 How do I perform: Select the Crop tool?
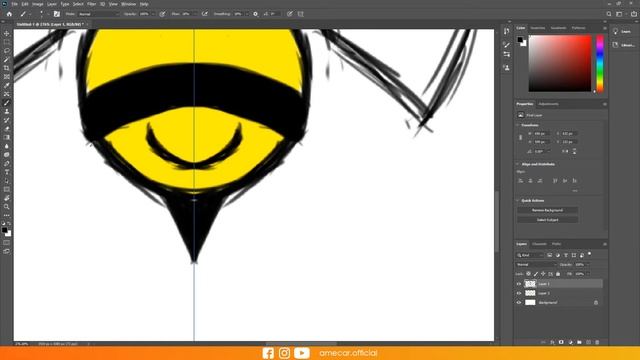coord(7,68)
